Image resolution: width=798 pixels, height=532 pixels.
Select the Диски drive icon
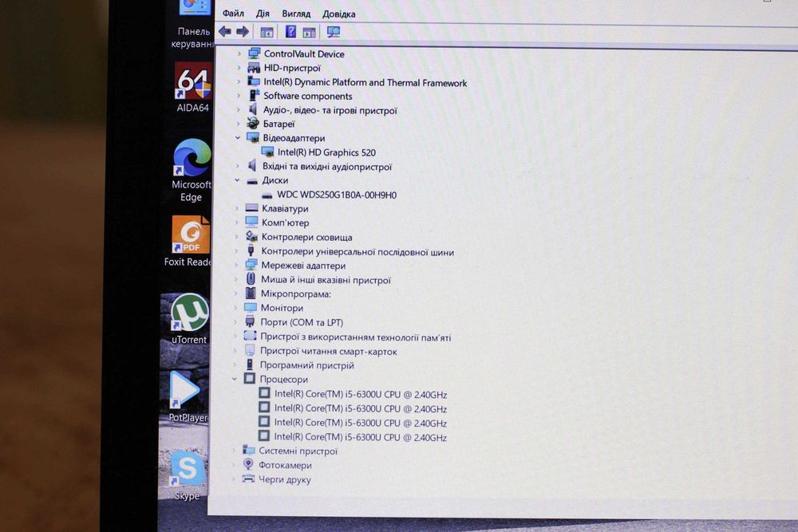(x=252, y=180)
